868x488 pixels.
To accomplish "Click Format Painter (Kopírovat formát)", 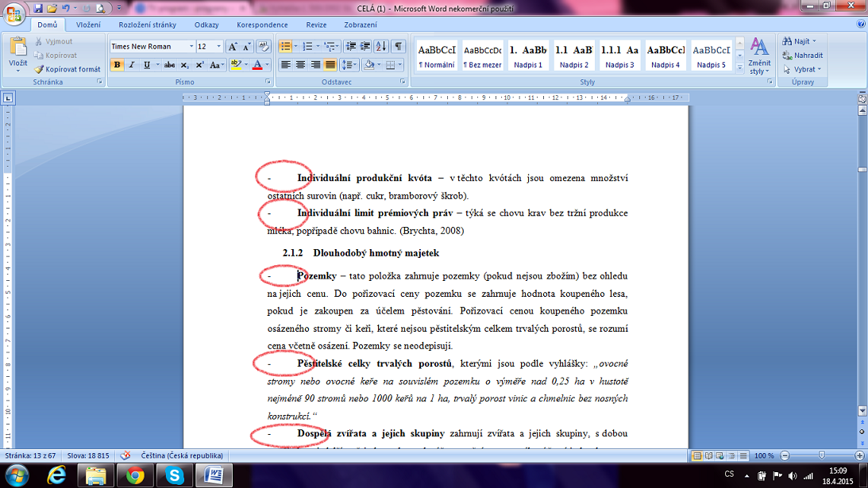I will [x=68, y=69].
